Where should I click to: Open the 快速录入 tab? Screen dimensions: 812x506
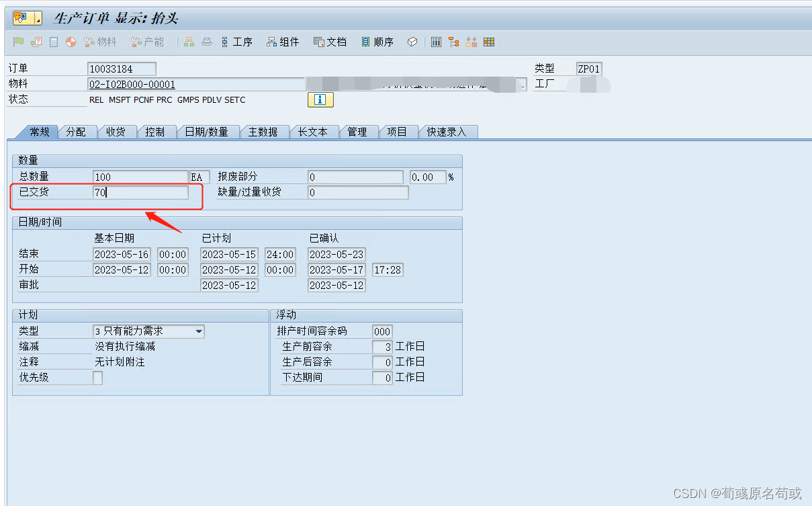449,132
